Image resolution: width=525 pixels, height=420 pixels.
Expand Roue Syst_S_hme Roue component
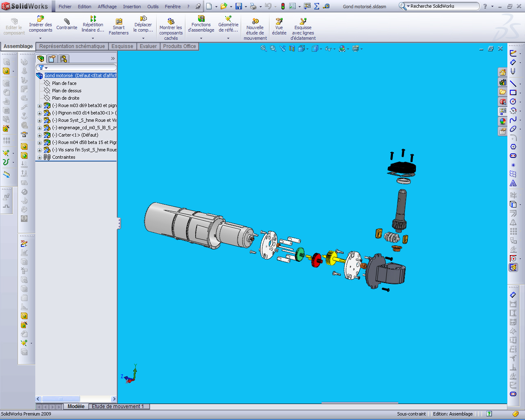click(x=39, y=121)
